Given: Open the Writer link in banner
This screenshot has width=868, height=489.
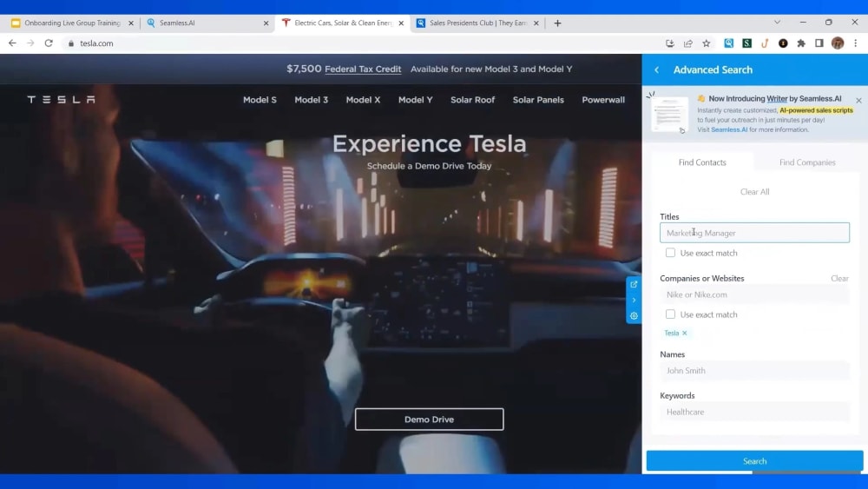Looking at the screenshot, I should pos(777,98).
